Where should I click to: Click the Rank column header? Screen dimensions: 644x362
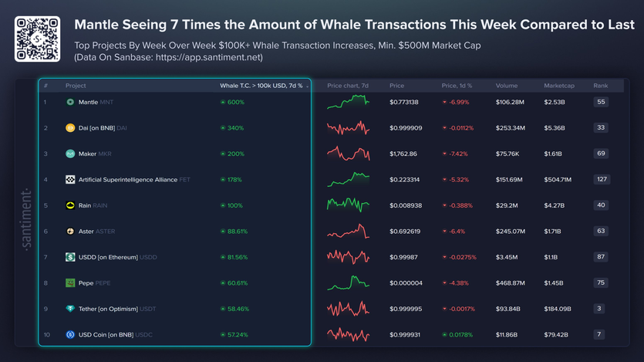[x=599, y=86]
